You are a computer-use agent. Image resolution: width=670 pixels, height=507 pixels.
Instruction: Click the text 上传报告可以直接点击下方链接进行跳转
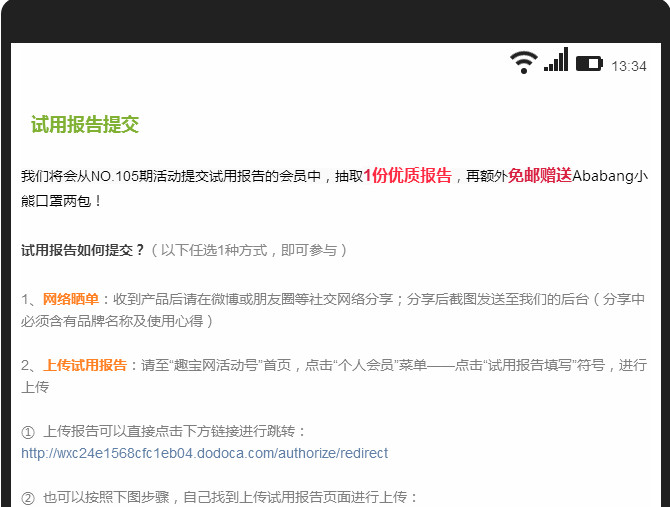[x=169, y=431]
